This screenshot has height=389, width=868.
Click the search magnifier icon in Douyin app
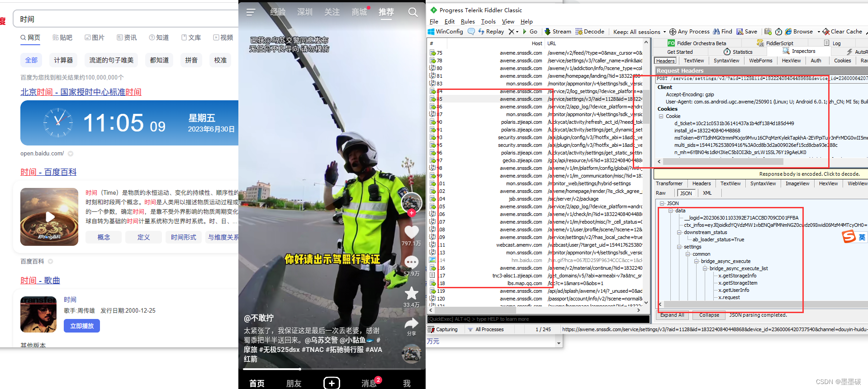413,12
